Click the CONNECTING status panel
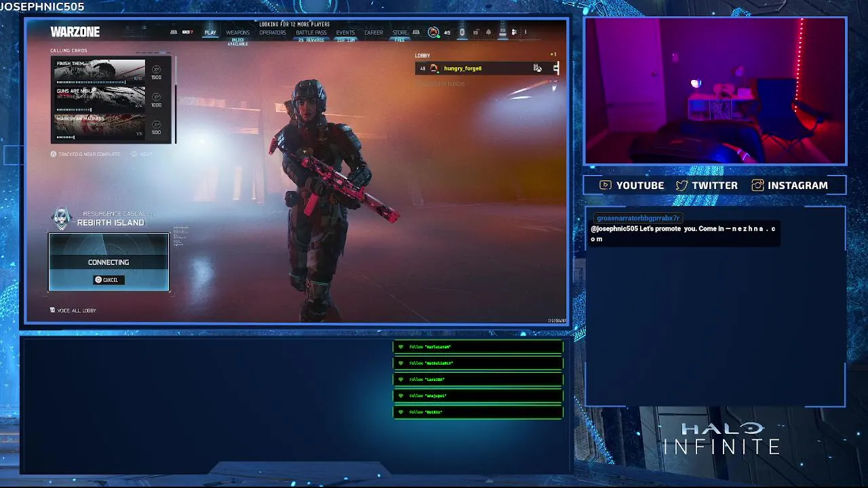 click(x=108, y=262)
